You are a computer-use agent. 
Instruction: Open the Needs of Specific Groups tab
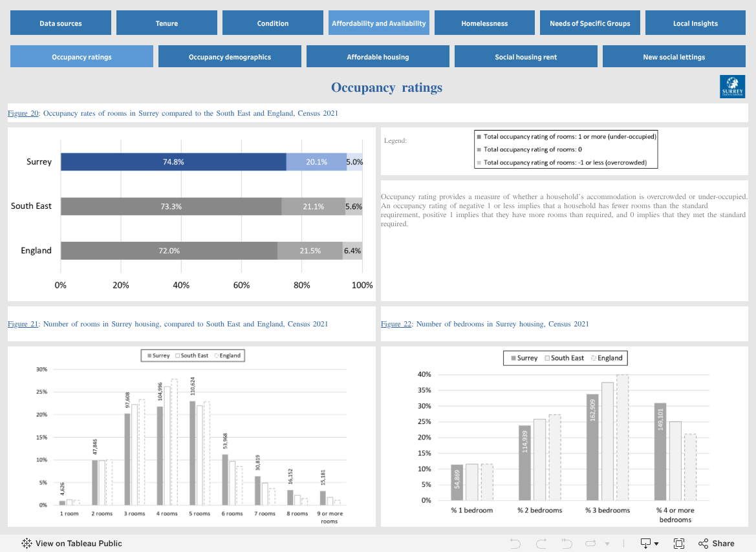(x=590, y=23)
